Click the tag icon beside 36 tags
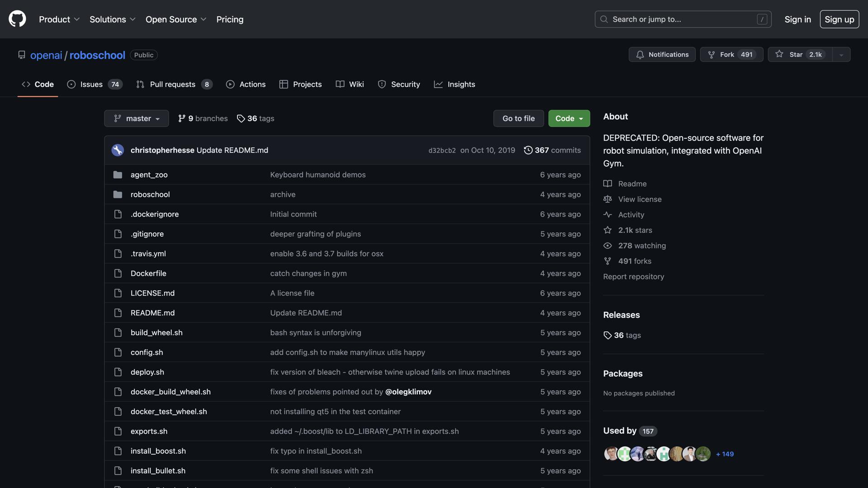 click(x=241, y=118)
